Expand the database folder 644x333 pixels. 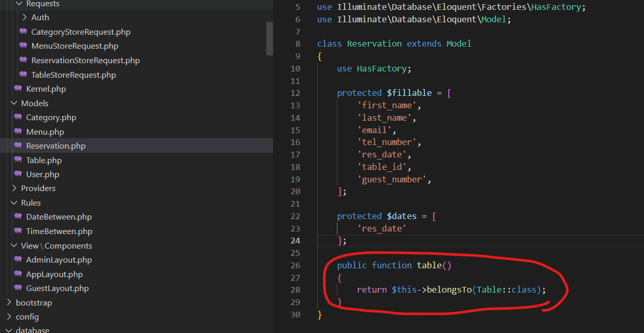(x=9, y=330)
